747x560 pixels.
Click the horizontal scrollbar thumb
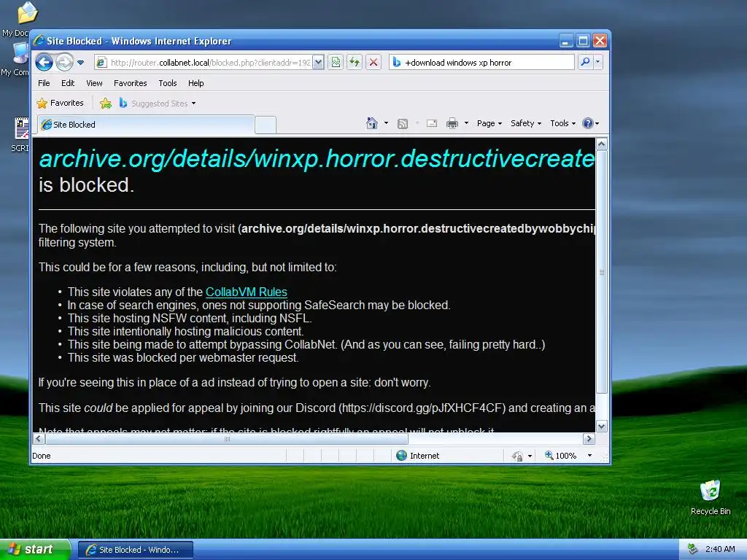(227, 438)
